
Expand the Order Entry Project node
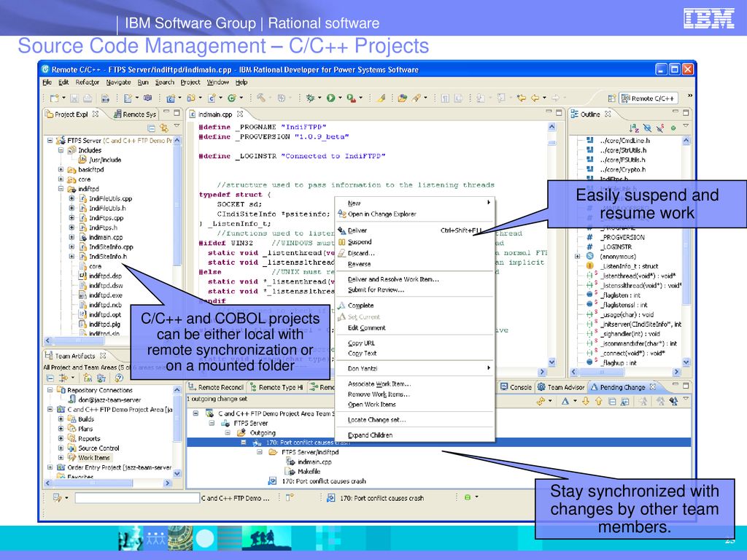click(50, 467)
